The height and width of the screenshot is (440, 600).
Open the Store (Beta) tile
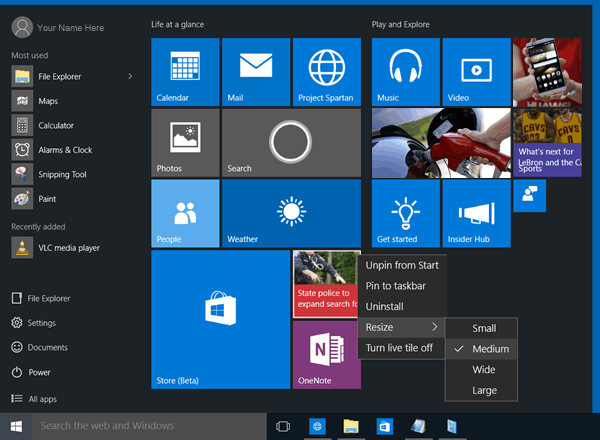[x=220, y=319]
